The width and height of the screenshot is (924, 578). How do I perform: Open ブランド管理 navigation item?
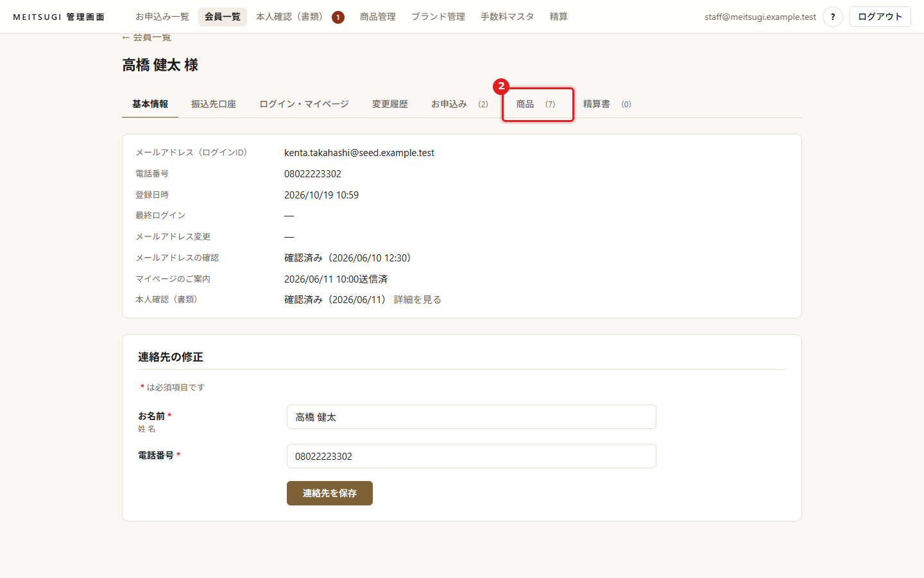(x=438, y=17)
